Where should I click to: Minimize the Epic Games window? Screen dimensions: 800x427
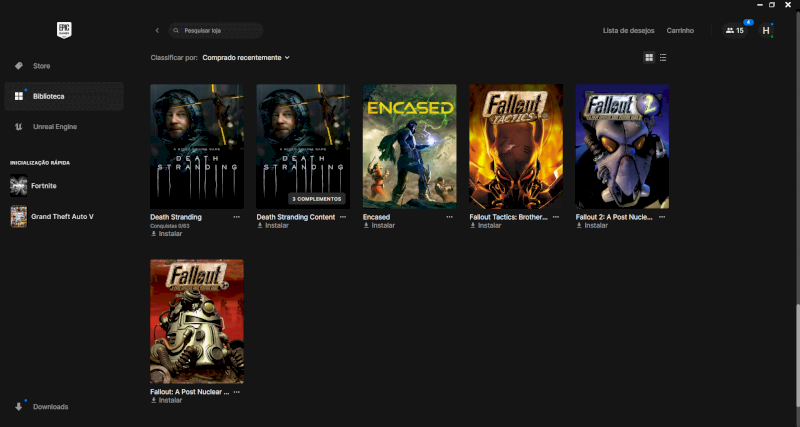[759, 5]
